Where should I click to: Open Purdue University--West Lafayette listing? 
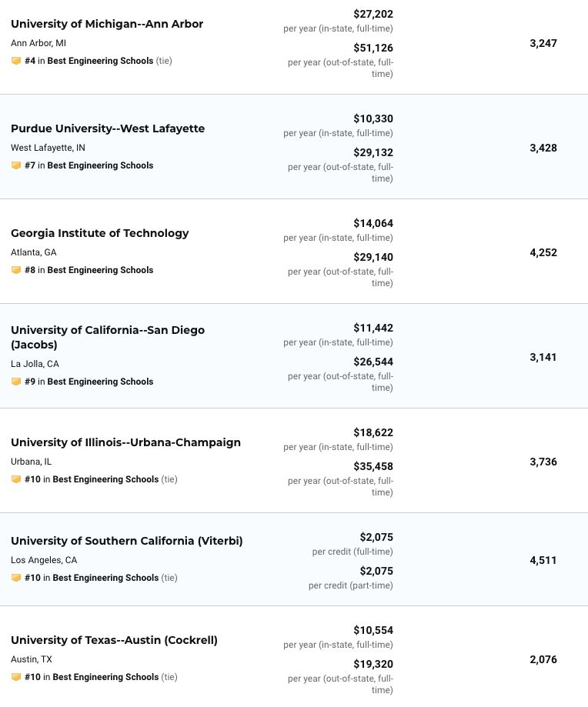click(108, 128)
